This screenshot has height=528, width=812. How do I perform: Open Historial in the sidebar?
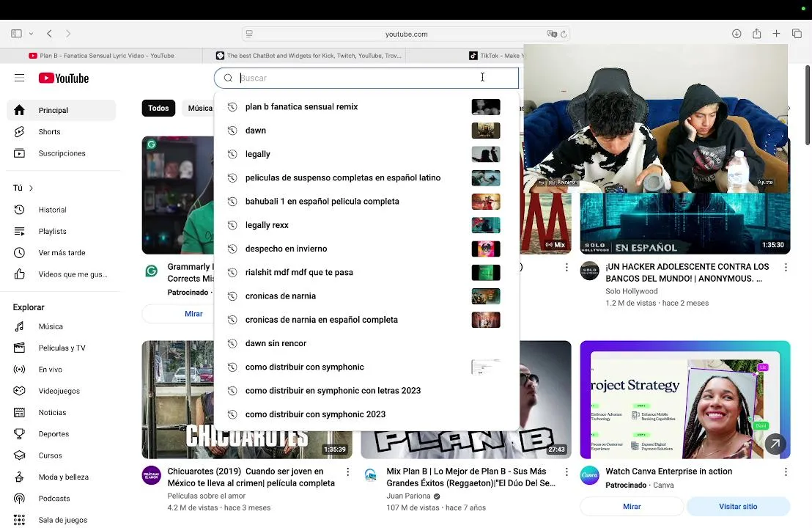click(61, 210)
